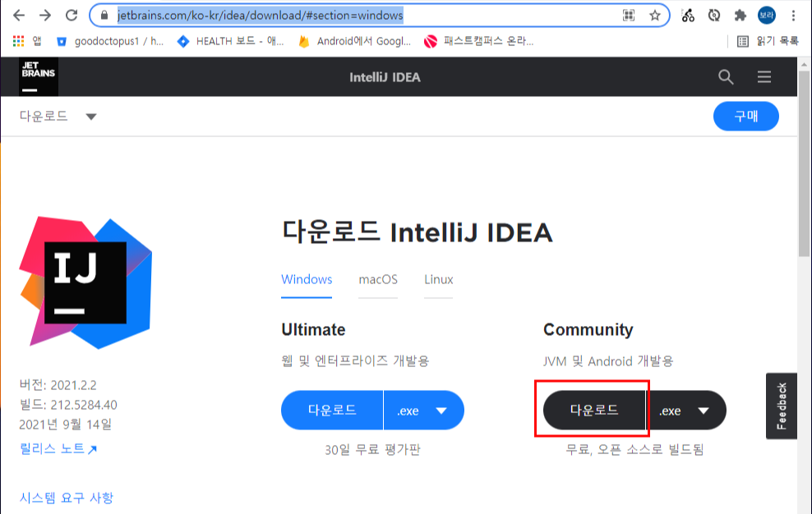The width and height of the screenshot is (812, 514).
Task: Open the HEALTH 보드 bookmark
Action: 230,41
